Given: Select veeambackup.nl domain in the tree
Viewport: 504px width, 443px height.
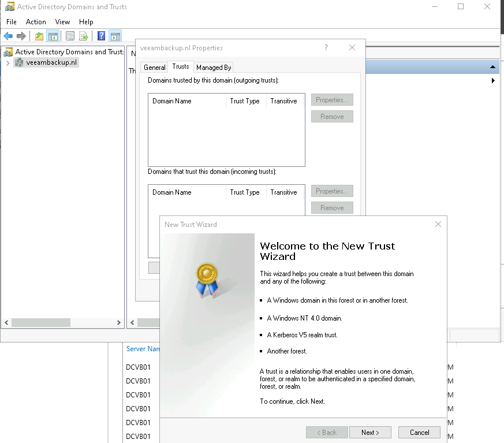Looking at the screenshot, I should tap(51, 63).
